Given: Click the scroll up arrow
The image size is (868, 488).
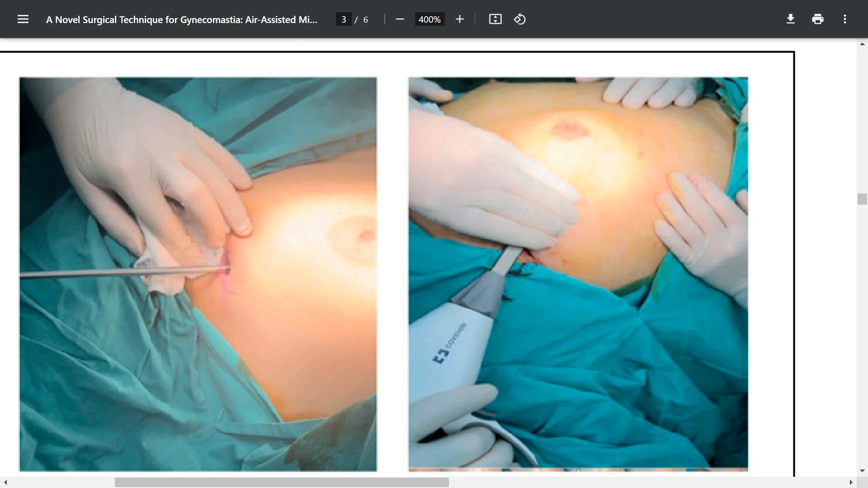Looking at the screenshot, I should 862,44.
